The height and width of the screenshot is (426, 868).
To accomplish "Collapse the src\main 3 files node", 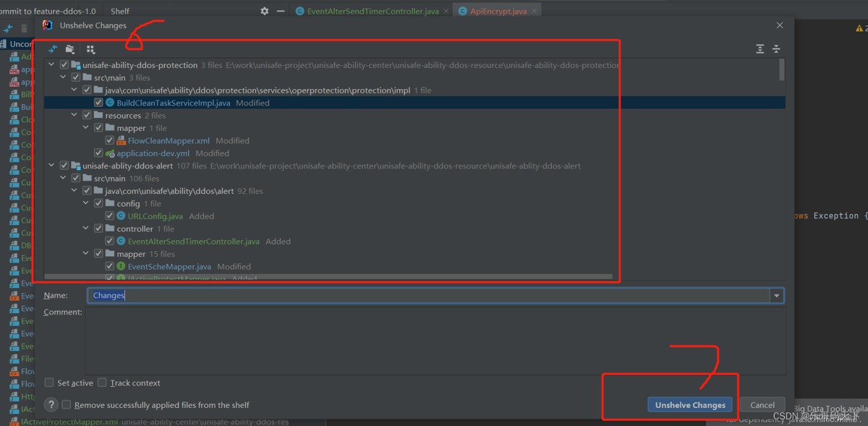I will (64, 77).
